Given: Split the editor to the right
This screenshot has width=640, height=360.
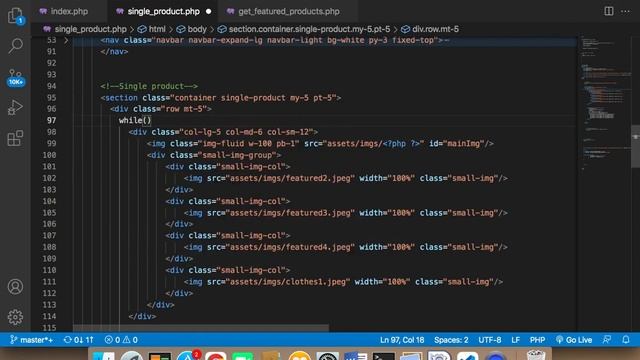Looking at the screenshot, I should (x=609, y=11).
